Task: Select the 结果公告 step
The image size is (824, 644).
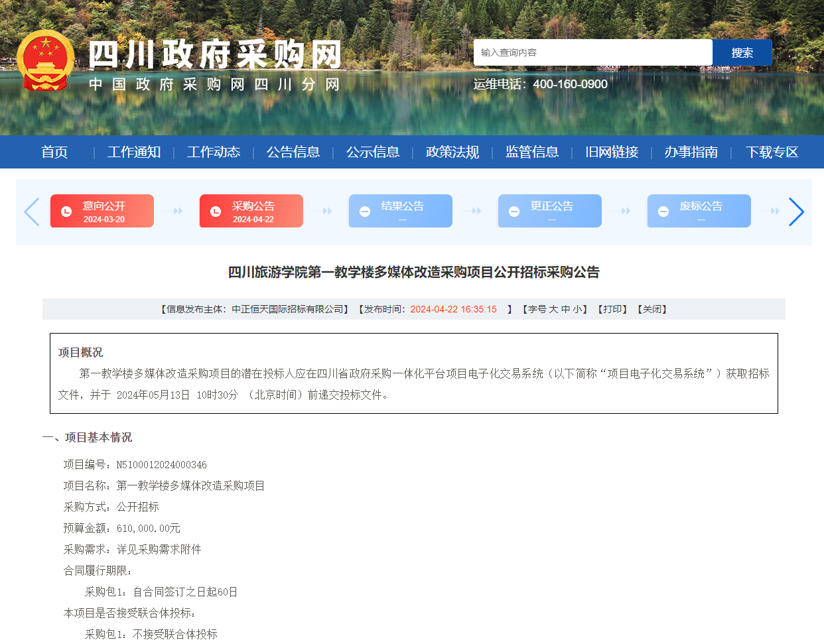Action: pos(401,211)
